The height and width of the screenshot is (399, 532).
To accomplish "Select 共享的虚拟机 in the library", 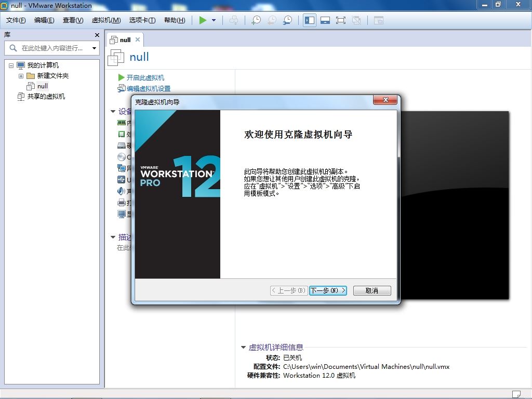I will click(46, 97).
